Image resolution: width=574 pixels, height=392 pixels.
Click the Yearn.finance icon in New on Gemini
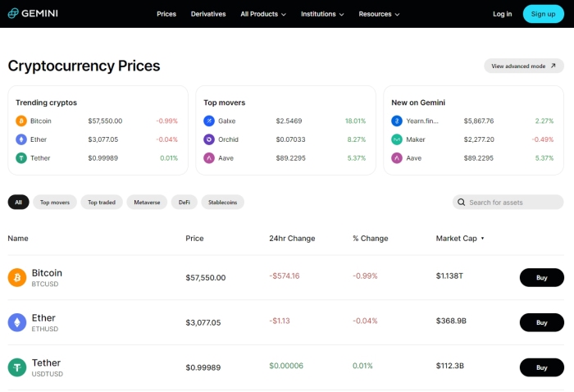click(398, 121)
